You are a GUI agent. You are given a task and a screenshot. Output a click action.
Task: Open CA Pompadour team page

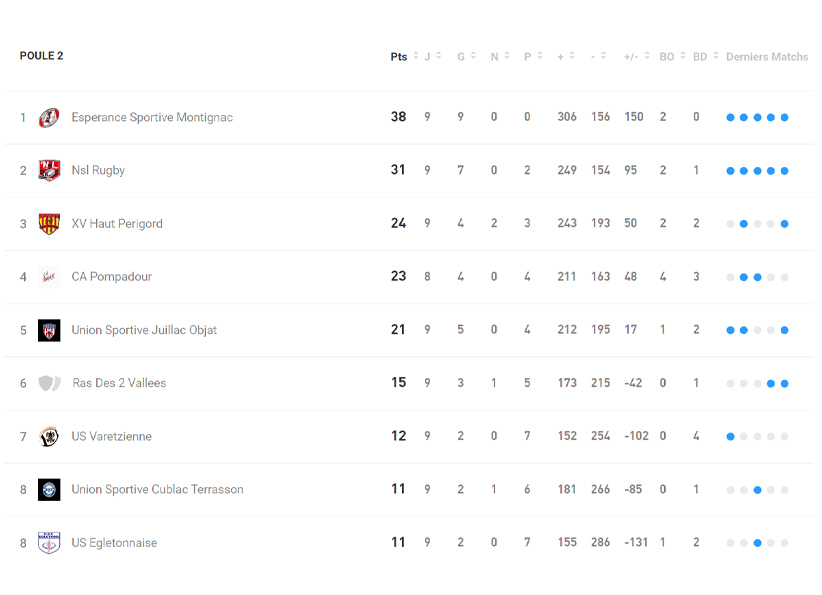112,277
